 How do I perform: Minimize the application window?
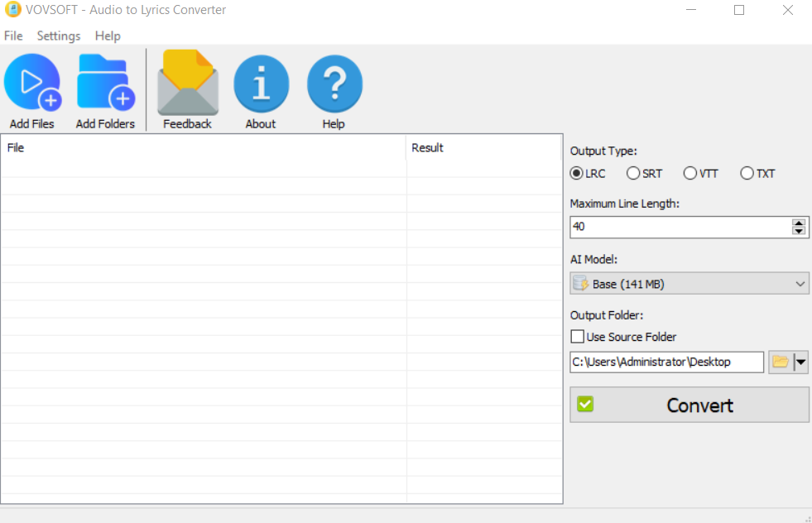(691, 10)
